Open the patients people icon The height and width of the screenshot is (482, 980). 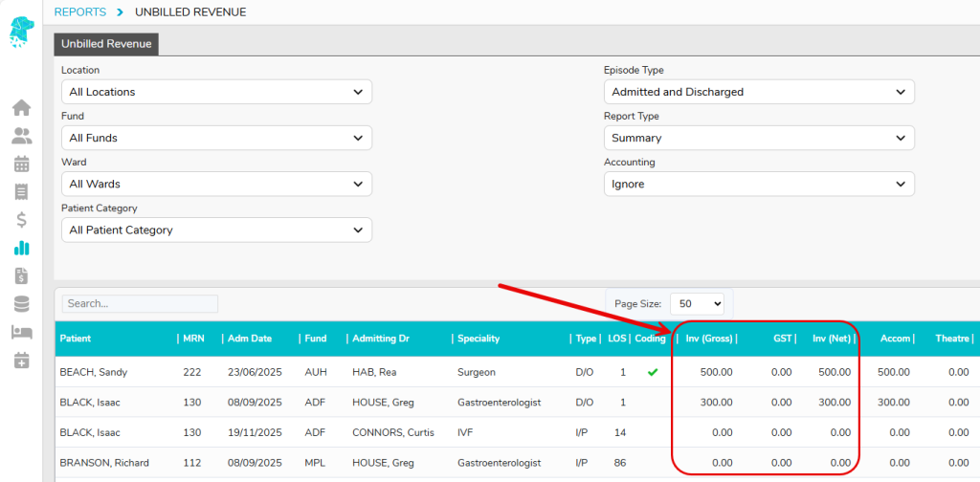click(21, 136)
